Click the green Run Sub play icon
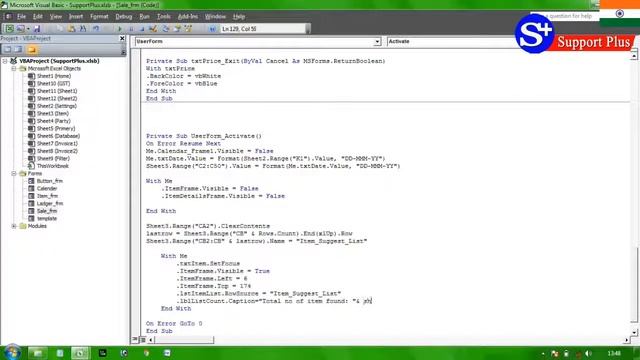The image size is (640, 360). tap(119, 29)
